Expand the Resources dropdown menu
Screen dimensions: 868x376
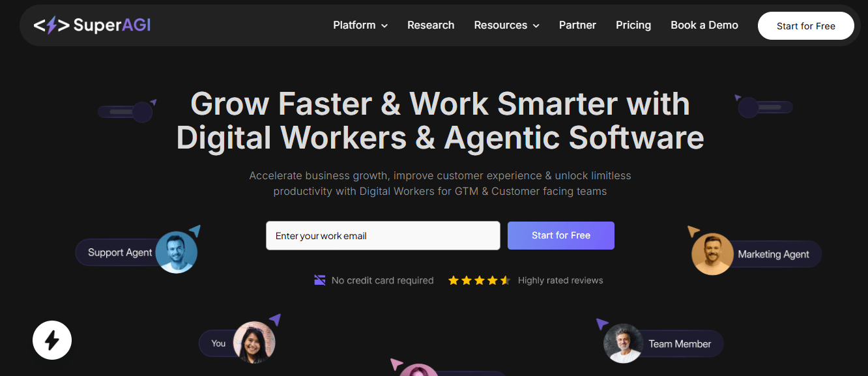(x=507, y=25)
